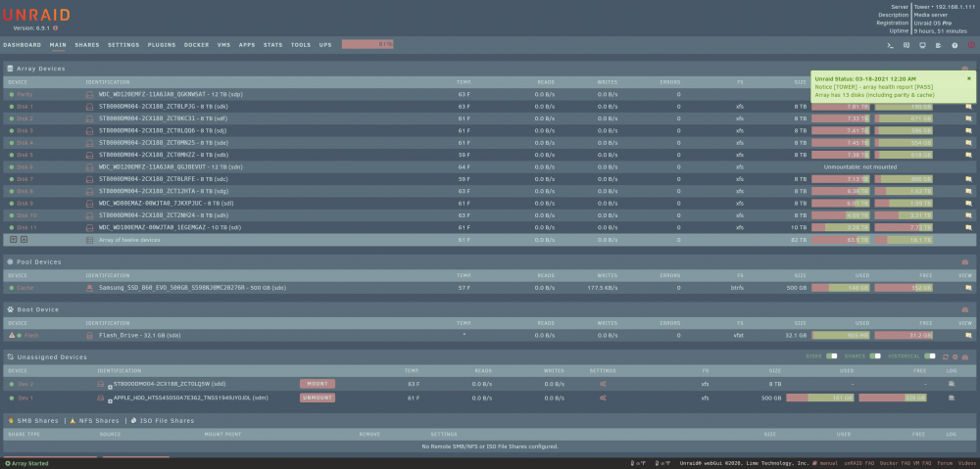This screenshot has width=980, height=469.
Task: Click the down-arrow toggle in array totals row
Action: (14, 239)
